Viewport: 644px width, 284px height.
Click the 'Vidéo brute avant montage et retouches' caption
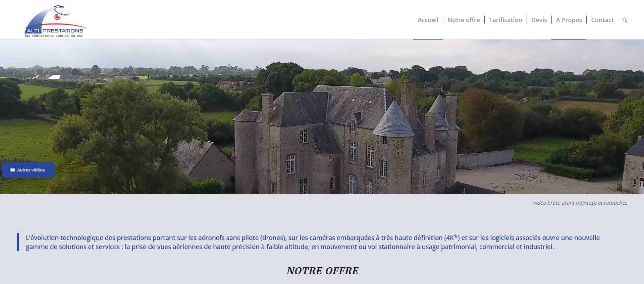point(580,203)
